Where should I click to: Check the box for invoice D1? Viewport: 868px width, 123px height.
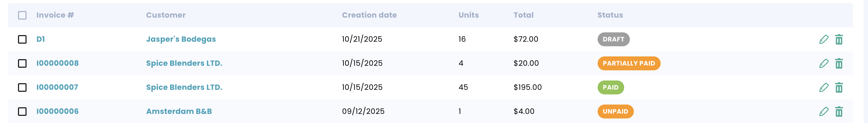click(x=22, y=39)
